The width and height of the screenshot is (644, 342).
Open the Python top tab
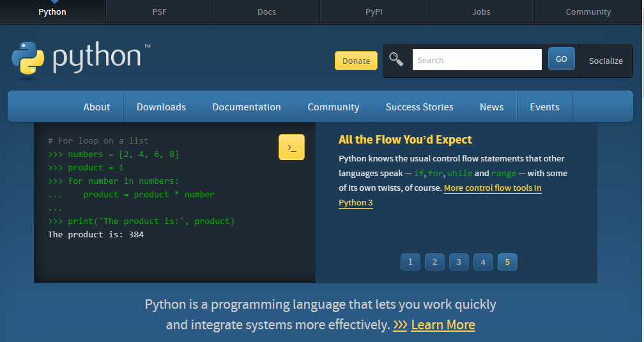coord(52,12)
